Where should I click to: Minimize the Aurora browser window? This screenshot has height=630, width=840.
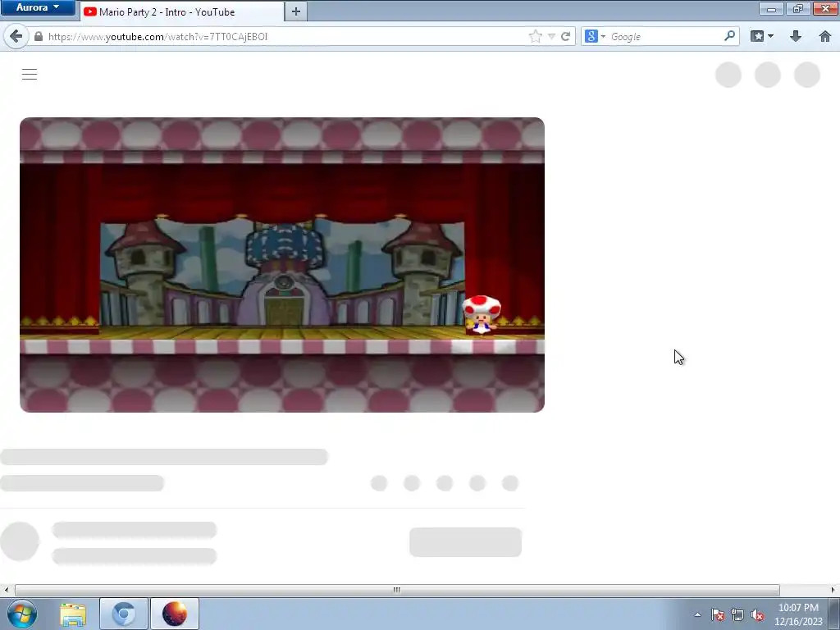pyautogui.click(x=771, y=8)
